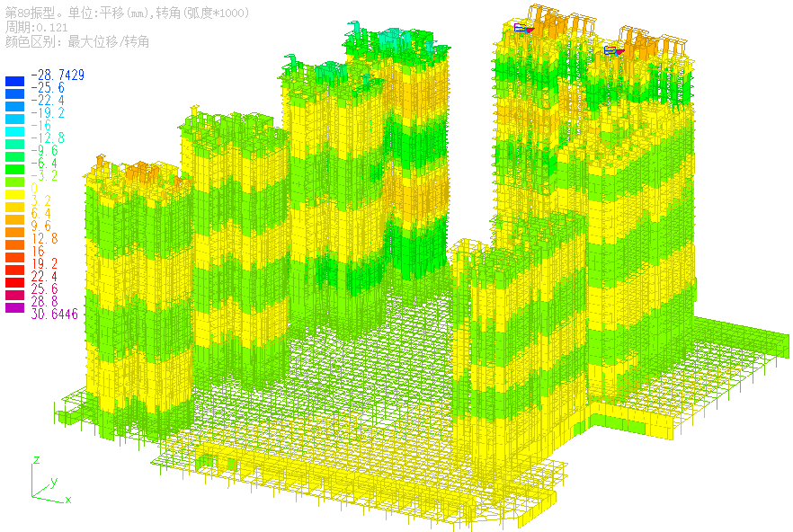
Task: Click the legend value -19.2
Action: coord(48,112)
